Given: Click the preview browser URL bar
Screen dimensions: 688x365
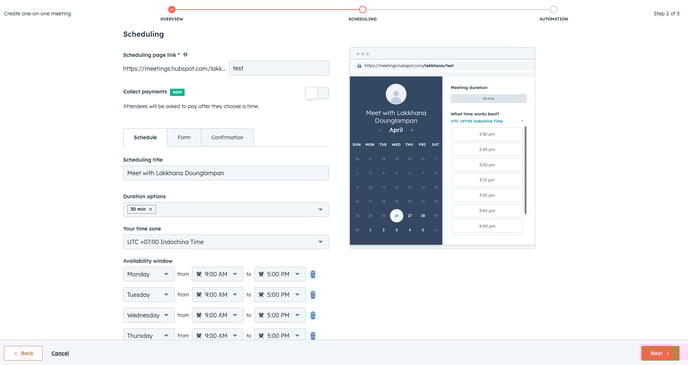Looking at the screenshot, I should pyautogui.click(x=442, y=66).
